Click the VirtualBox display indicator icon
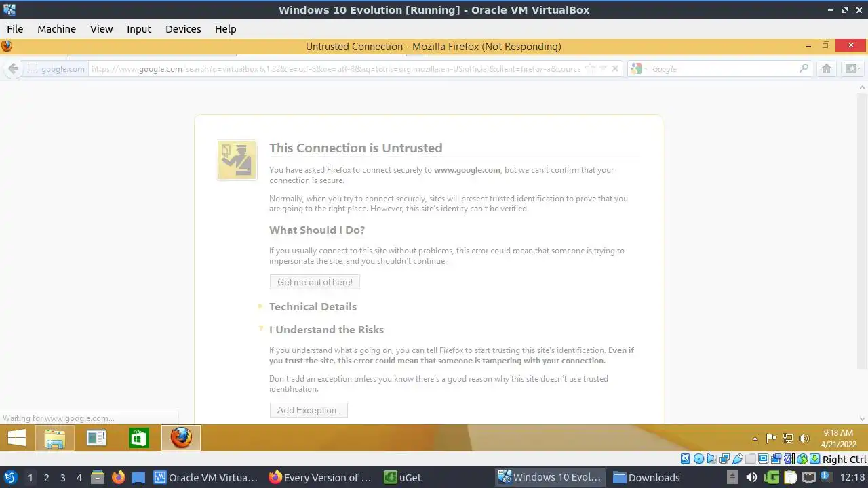 763,459
